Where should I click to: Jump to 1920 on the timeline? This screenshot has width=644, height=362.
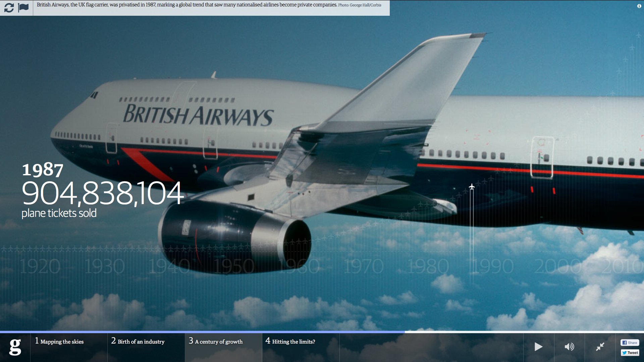[40, 266]
